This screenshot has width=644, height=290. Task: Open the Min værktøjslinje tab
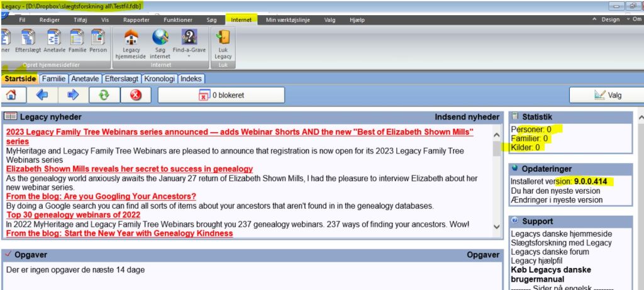click(x=288, y=20)
